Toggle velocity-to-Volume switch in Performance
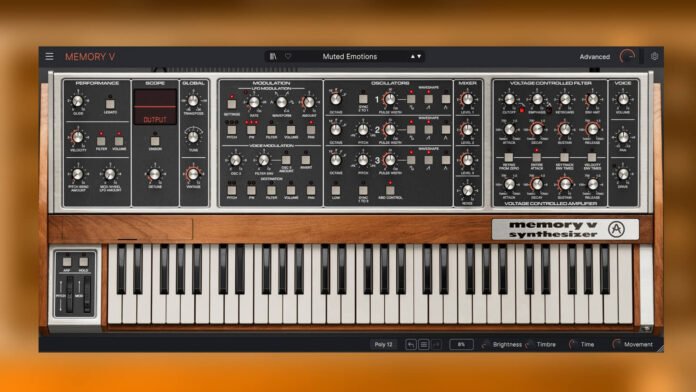This screenshot has width=696, height=392. pos(119,141)
